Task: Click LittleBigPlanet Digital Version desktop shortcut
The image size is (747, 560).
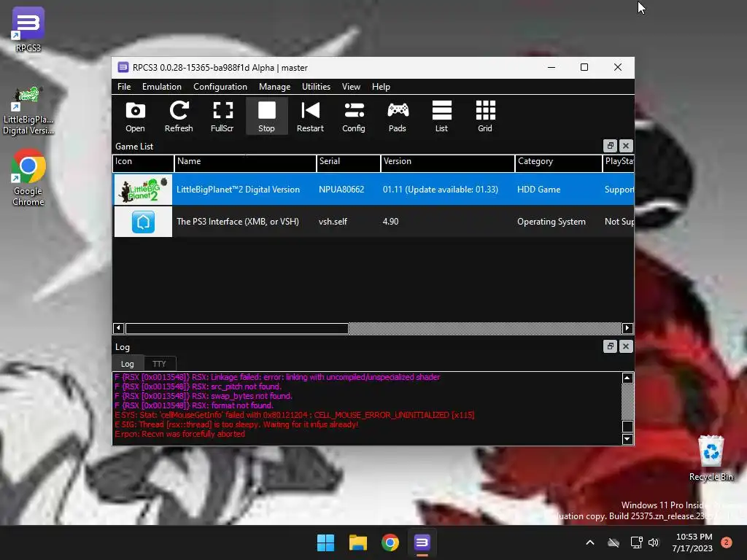Action: coord(28,111)
